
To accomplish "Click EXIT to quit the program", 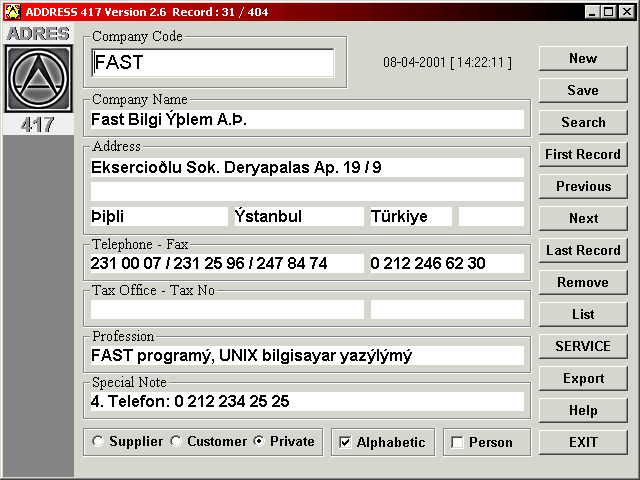I will [583, 442].
